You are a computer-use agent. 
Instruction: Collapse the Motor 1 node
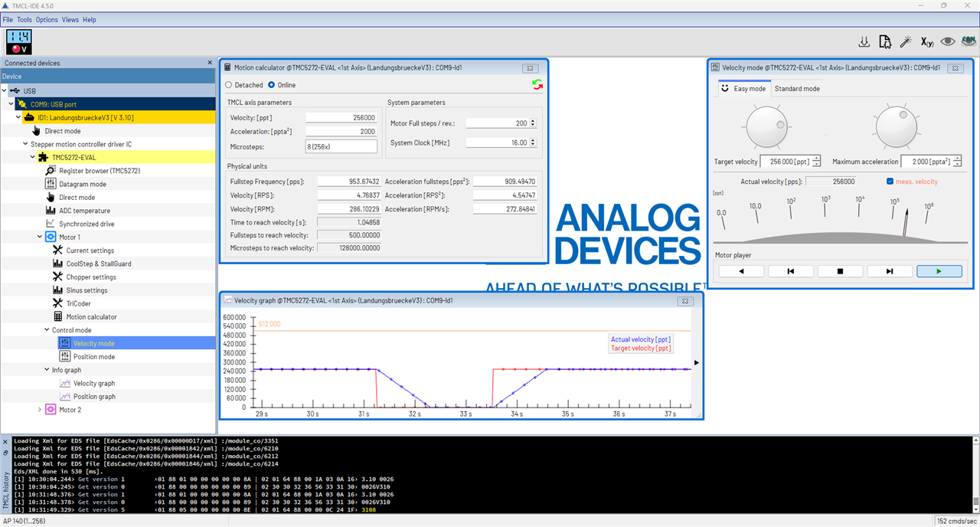[40, 237]
